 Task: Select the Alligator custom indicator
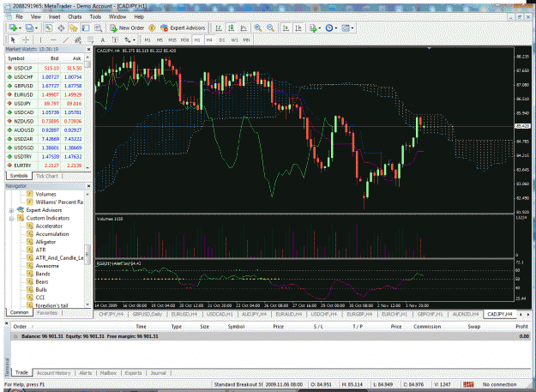click(x=45, y=242)
